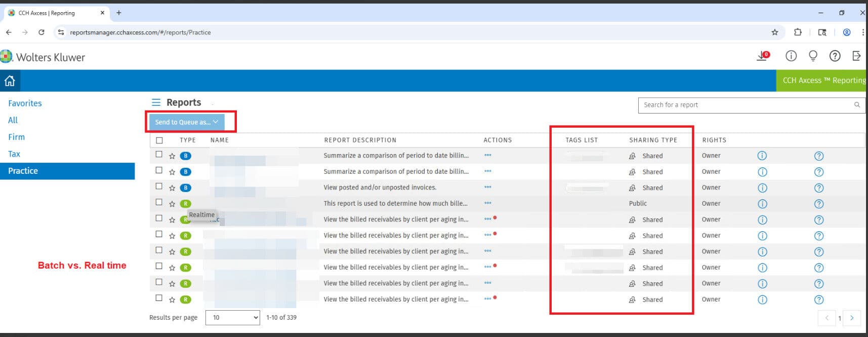The height and width of the screenshot is (337, 868).
Task: Select Tax in the left sidebar
Action: 14,154
